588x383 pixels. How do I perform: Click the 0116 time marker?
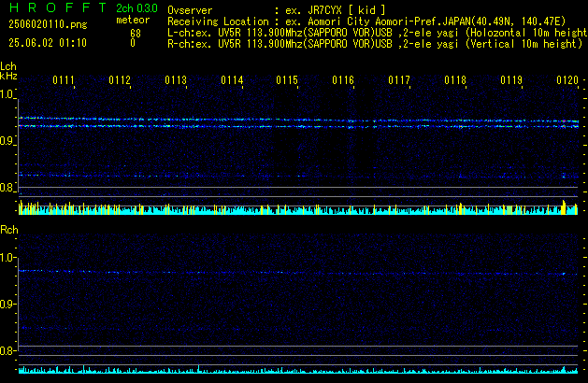tap(343, 80)
